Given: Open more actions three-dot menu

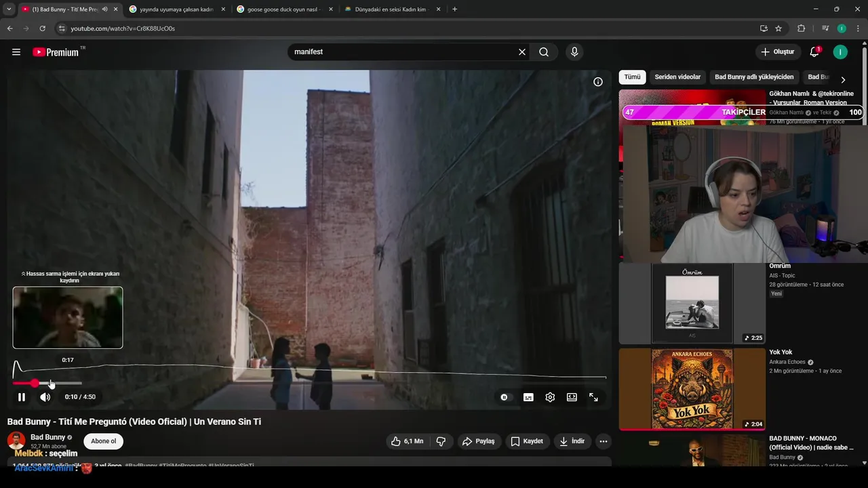Looking at the screenshot, I should [604, 441].
